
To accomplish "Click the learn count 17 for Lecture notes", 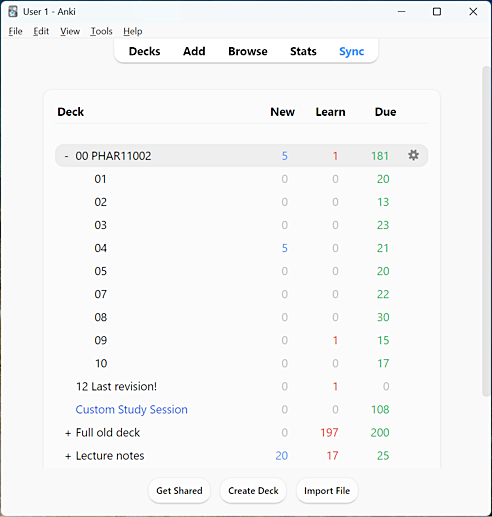I will [x=332, y=456].
